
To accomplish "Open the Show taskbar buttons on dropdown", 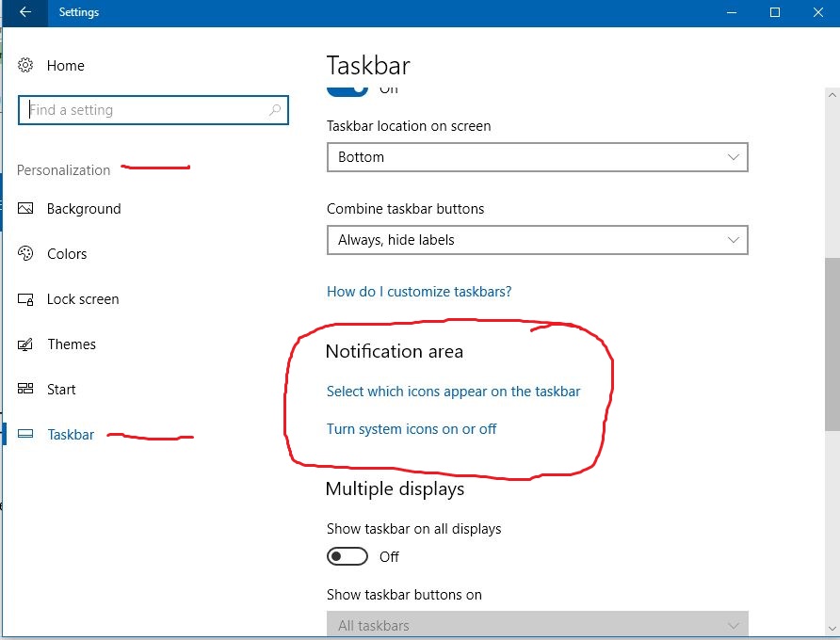I will [x=537, y=624].
